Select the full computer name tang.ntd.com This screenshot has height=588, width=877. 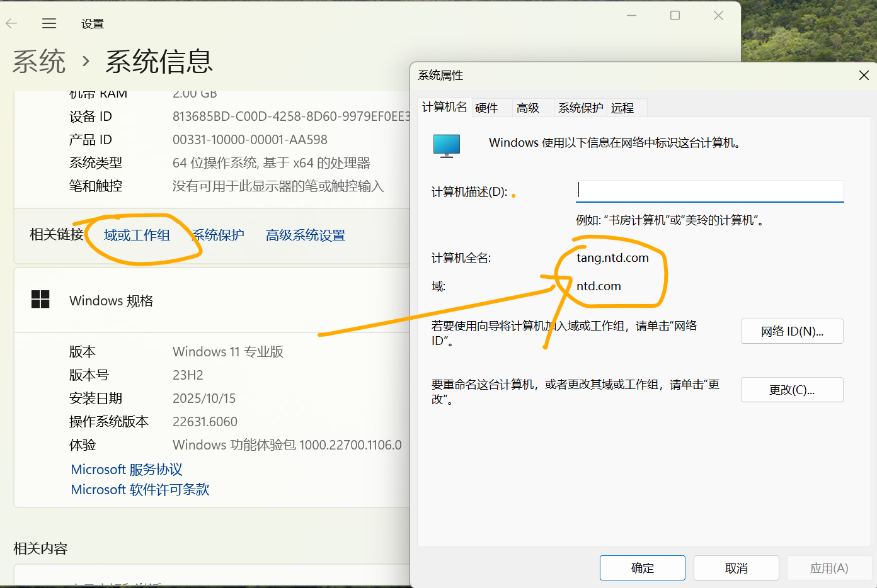pyautogui.click(x=612, y=257)
